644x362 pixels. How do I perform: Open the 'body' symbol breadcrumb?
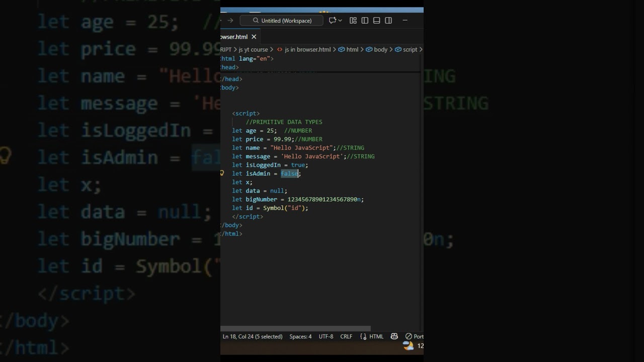pyautogui.click(x=380, y=49)
